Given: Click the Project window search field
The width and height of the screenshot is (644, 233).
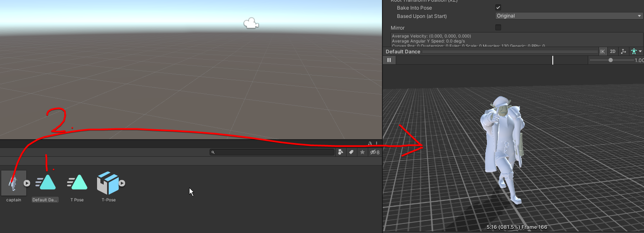Looking at the screenshot, I should pos(272,152).
